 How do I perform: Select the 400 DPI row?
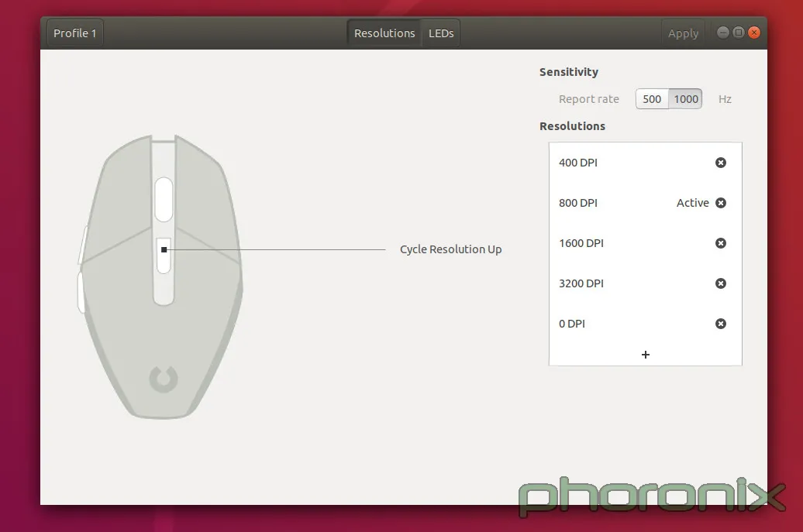[645, 163]
